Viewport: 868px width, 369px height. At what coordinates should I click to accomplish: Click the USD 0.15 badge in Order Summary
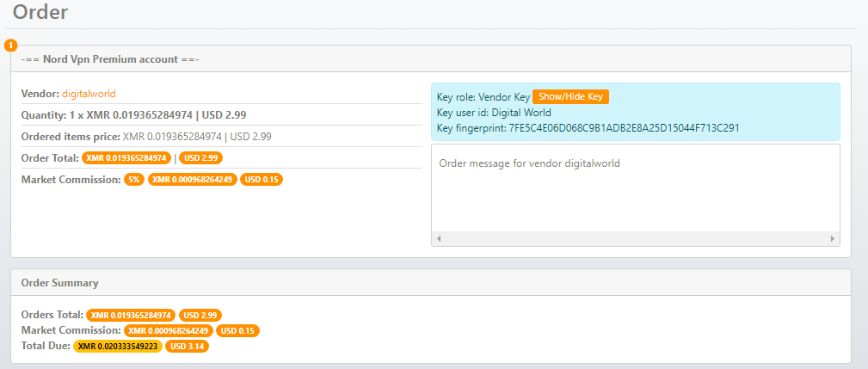(237, 330)
